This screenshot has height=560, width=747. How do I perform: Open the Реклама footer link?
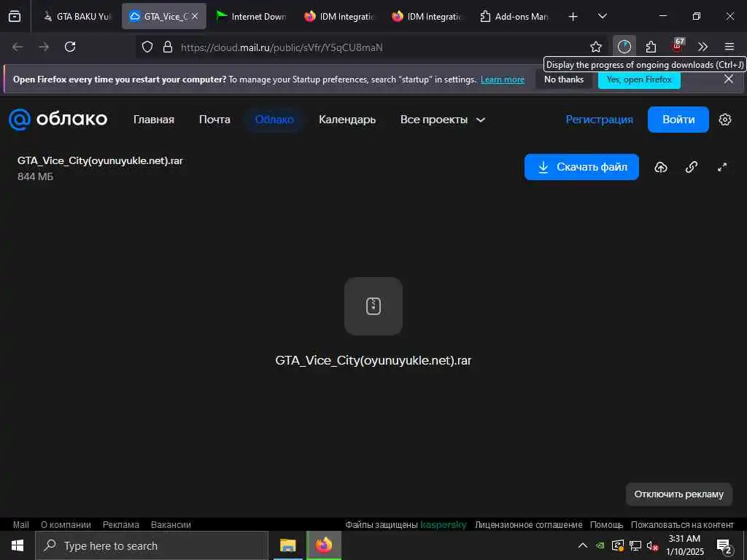[x=121, y=524]
